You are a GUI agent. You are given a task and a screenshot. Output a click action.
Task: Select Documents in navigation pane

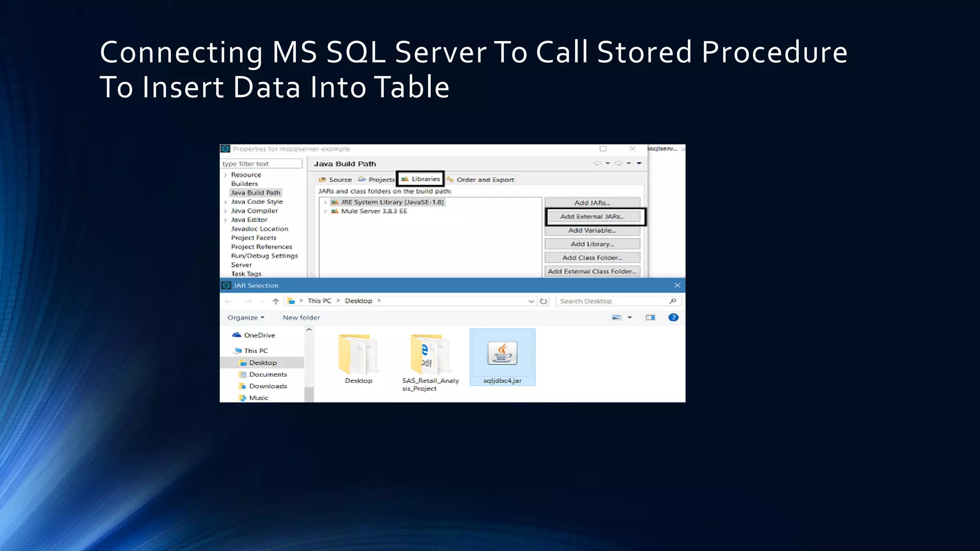pyautogui.click(x=263, y=375)
